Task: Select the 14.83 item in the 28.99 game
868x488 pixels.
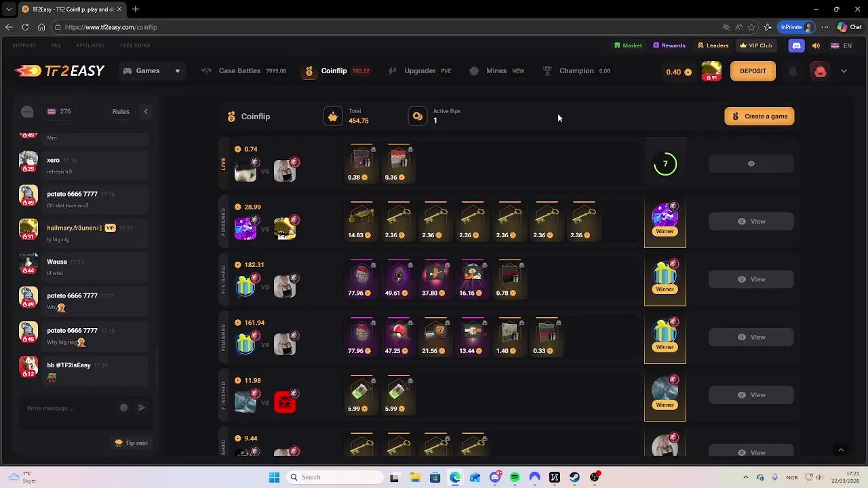Action: click(361, 220)
